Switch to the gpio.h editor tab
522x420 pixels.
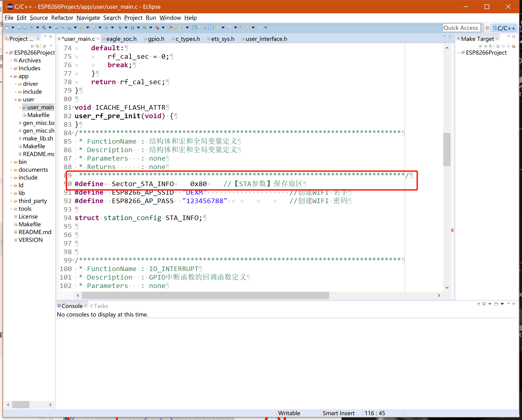[156, 39]
